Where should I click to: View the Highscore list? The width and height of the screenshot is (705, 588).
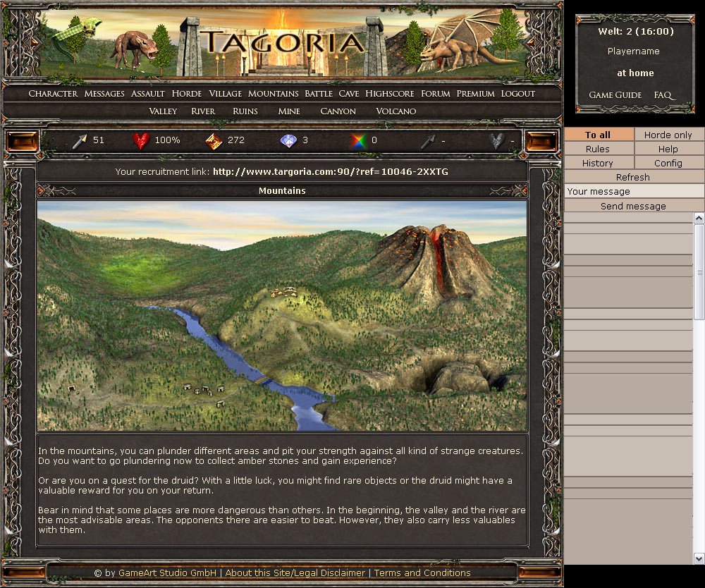point(390,94)
